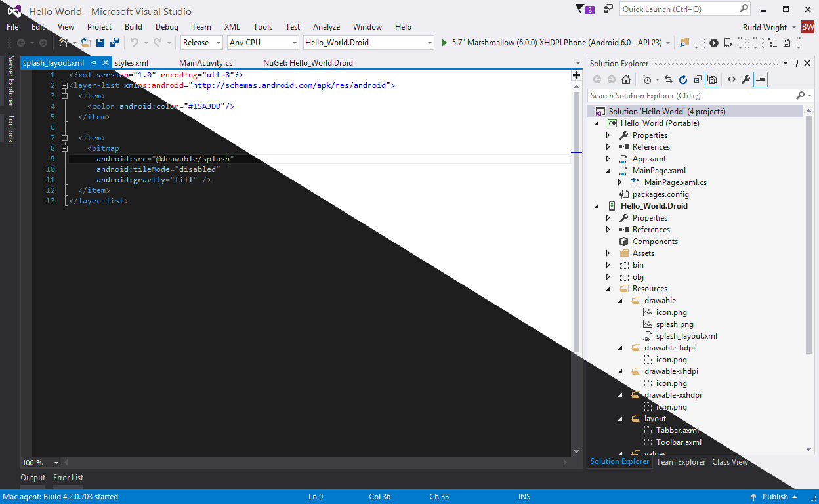This screenshot has height=504, width=819.
Task: Open the Analyze menu
Action: click(x=326, y=27)
